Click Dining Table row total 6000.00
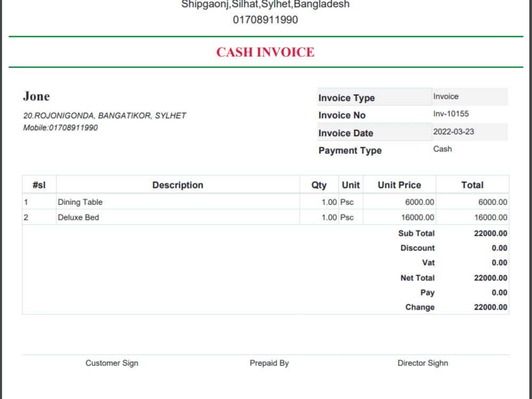 [x=493, y=202]
